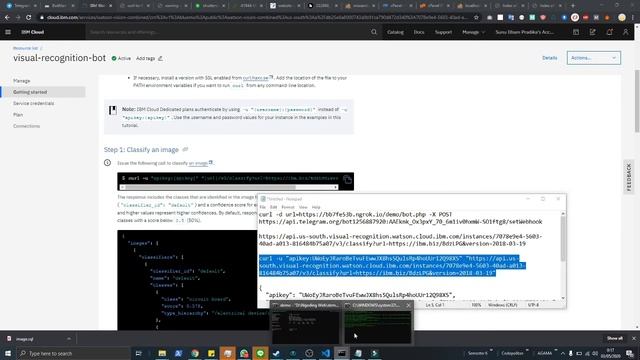
Task: Open the pencil edit icon in IBM header
Action: (593, 32)
